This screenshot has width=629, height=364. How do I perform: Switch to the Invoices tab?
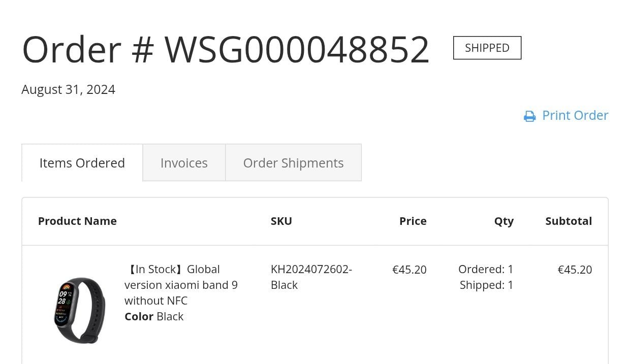tap(184, 162)
